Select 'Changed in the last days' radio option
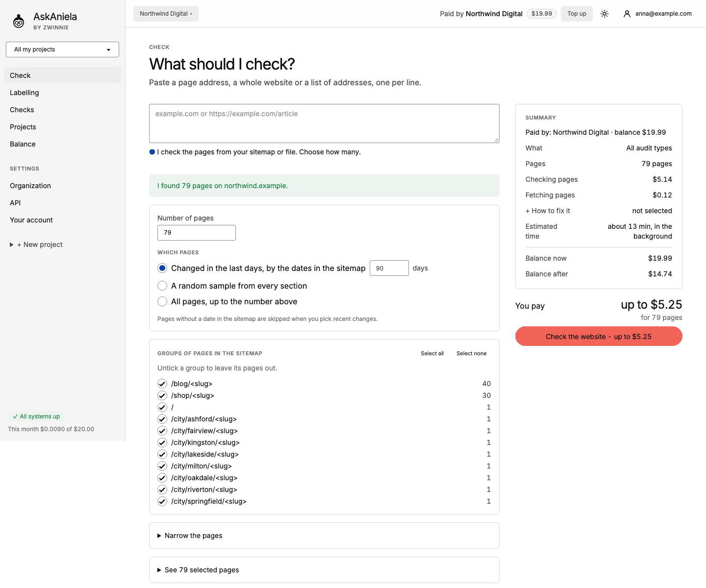706x588 pixels. [162, 268]
